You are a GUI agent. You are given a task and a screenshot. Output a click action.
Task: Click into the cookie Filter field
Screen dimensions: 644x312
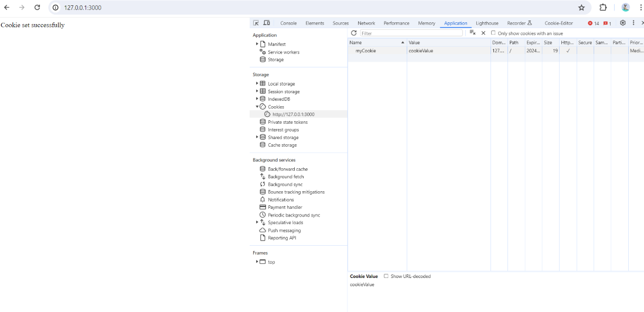(x=411, y=33)
